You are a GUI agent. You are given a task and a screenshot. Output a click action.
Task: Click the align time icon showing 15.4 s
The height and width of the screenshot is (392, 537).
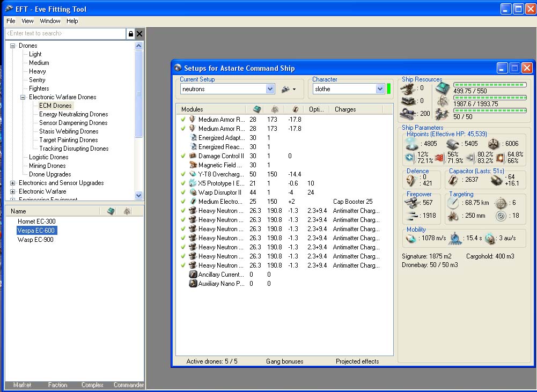point(455,238)
